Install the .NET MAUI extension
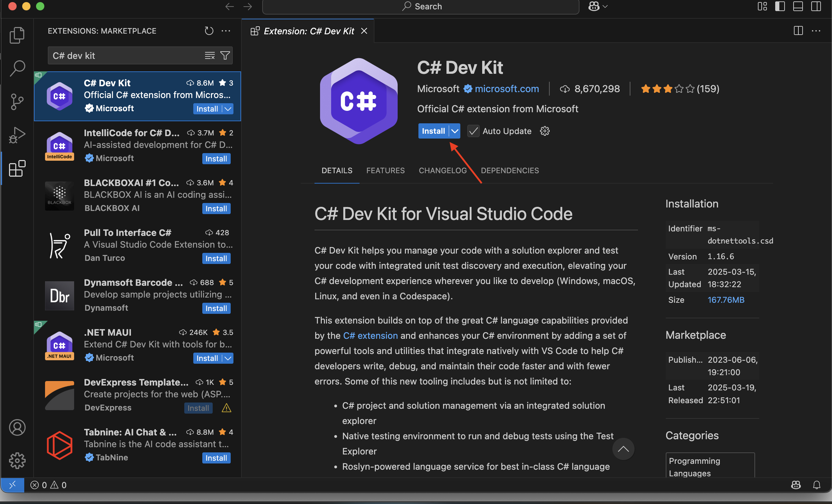832x504 pixels. [x=207, y=358]
